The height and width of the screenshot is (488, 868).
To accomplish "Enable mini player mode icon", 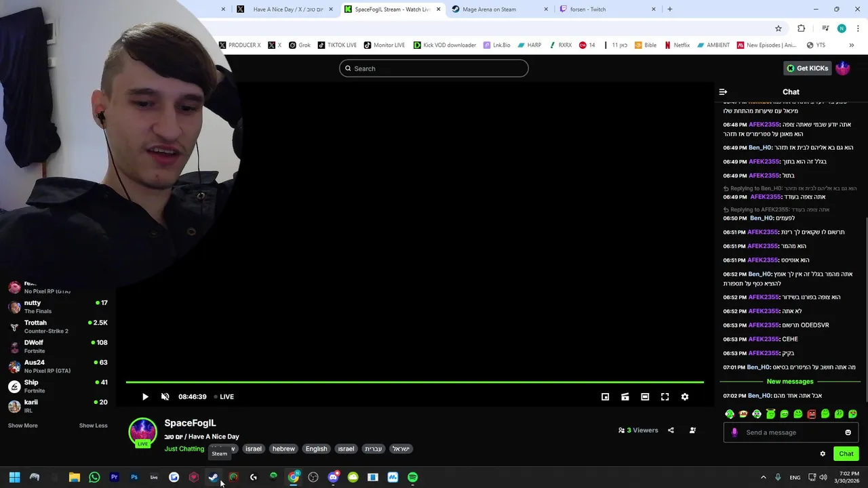I will click(x=606, y=397).
